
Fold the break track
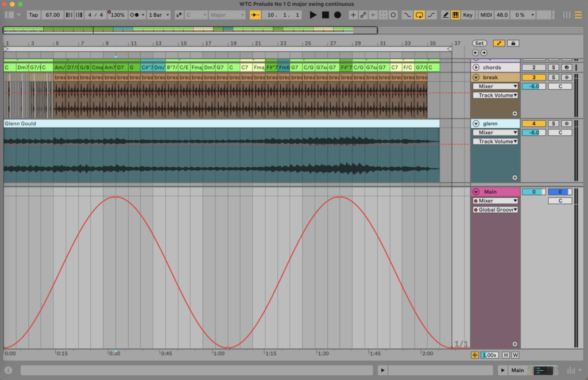coord(476,78)
